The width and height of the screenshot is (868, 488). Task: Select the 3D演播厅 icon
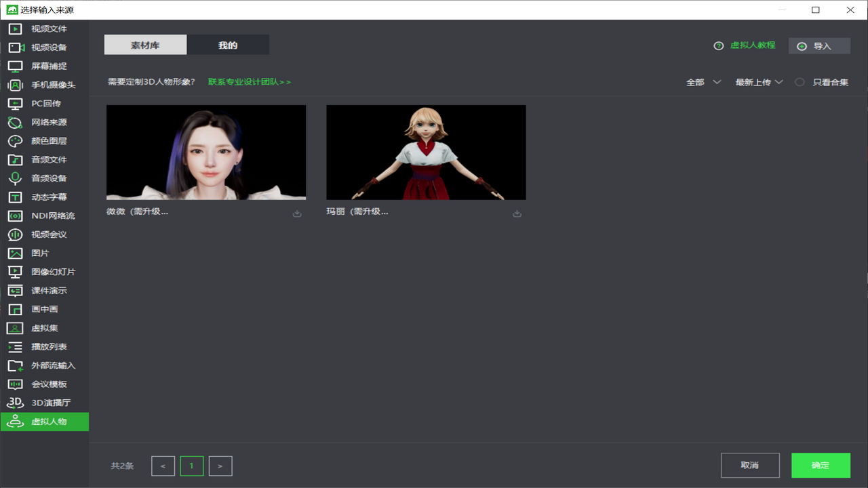(x=15, y=403)
